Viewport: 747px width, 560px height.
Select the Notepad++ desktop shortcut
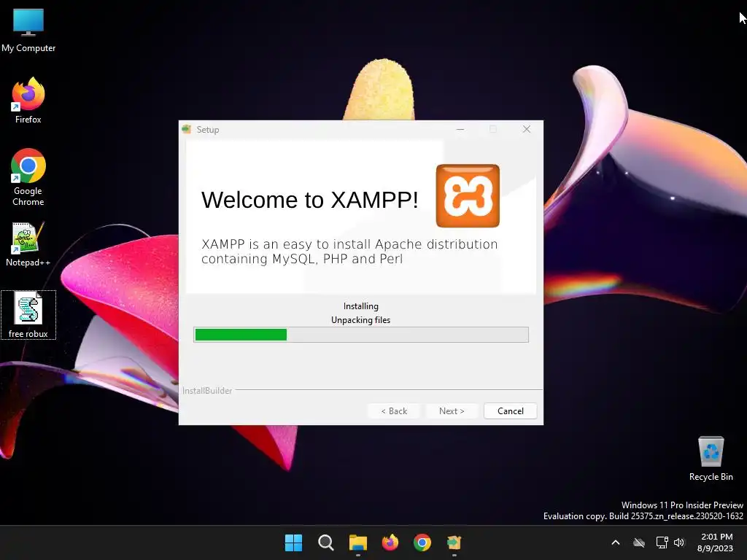pos(28,244)
